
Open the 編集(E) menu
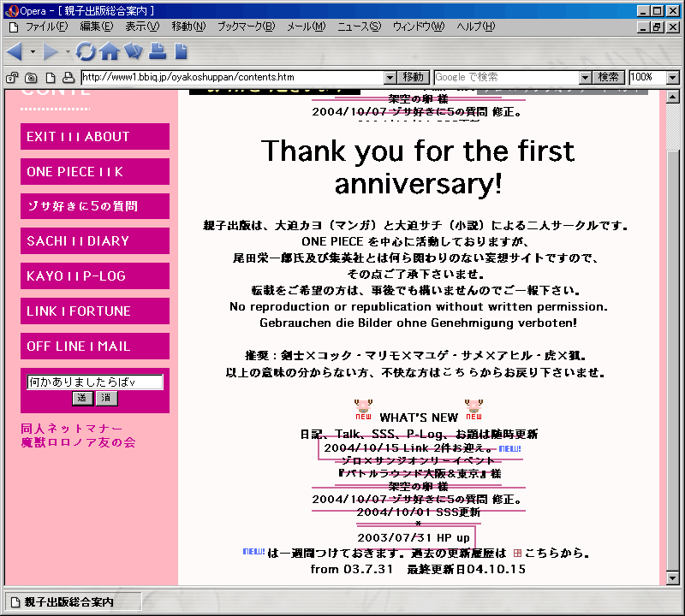tap(97, 27)
